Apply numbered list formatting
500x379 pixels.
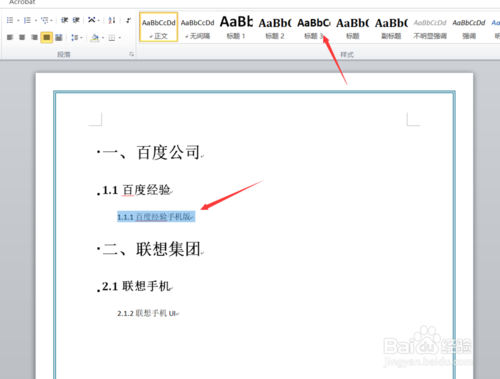pyautogui.click(x=27, y=20)
